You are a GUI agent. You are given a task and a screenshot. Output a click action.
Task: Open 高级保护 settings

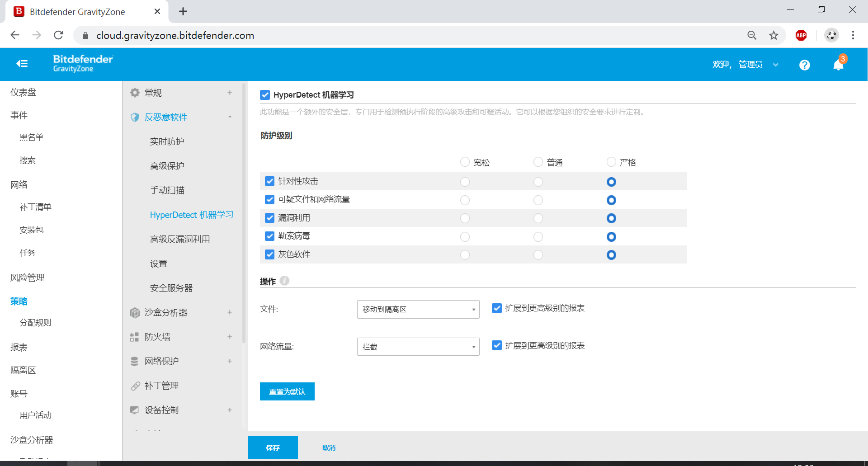coord(167,166)
